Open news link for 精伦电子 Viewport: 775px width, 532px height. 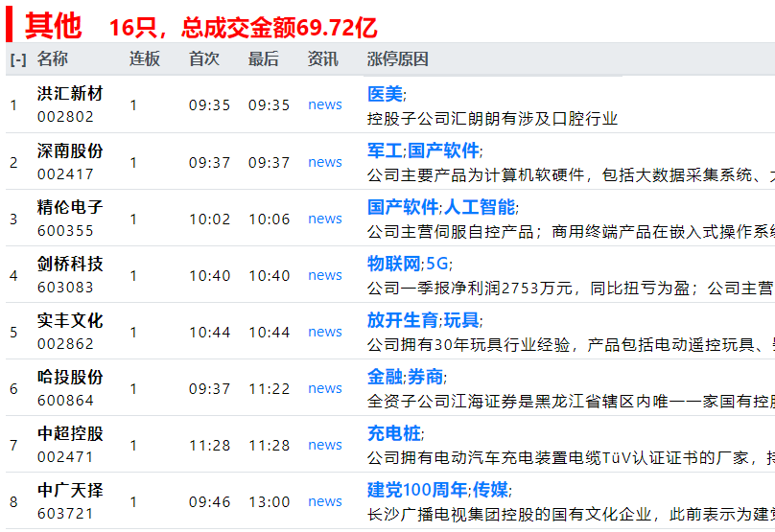coord(325,219)
